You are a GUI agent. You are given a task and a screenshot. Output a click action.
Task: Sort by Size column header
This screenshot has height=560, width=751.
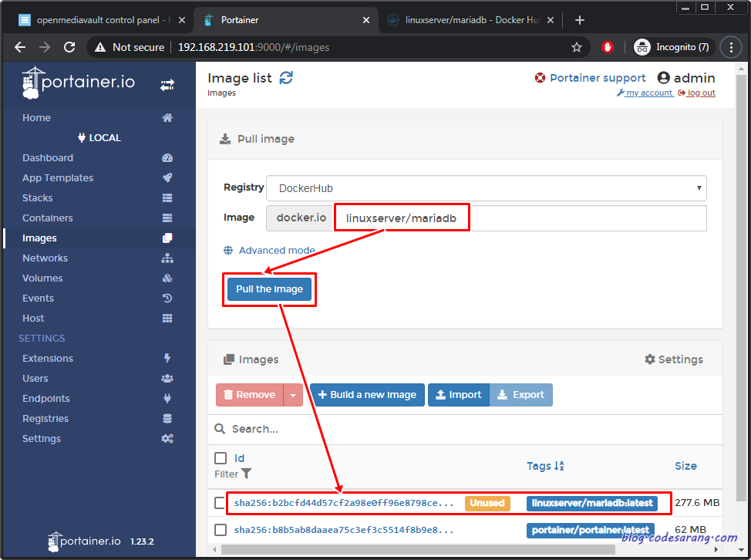coord(685,466)
